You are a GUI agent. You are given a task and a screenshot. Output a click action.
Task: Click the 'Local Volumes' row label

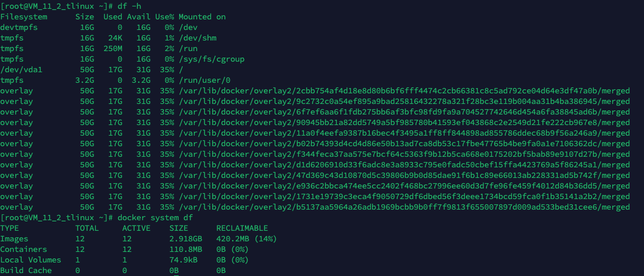click(31, 260)
